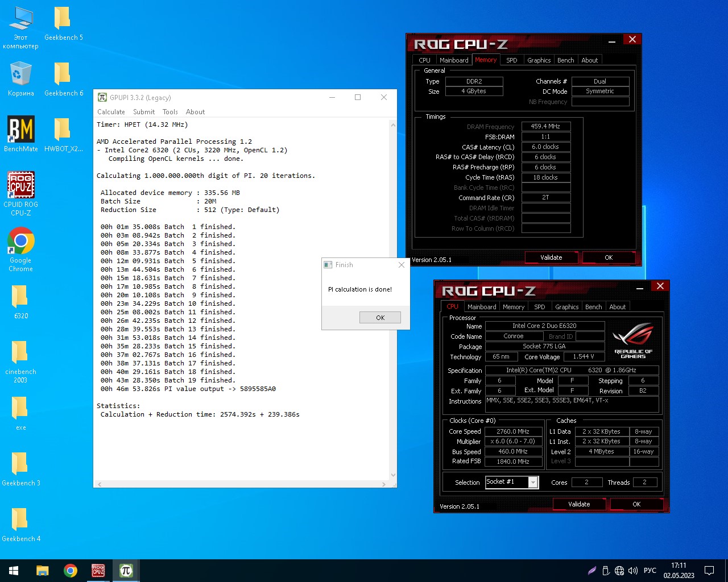
Task: Open the notification center icon
Action: [709, 571]
